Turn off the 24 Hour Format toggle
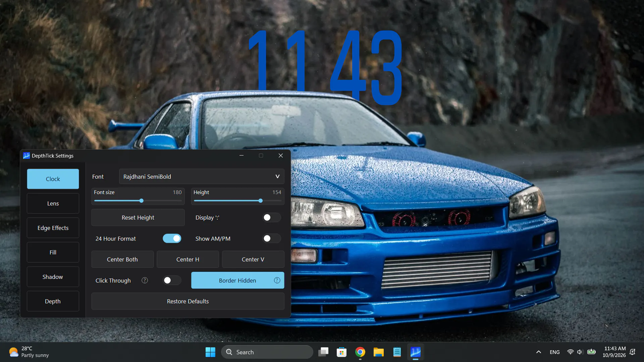644x362 pixels. [x=172, y=238]
